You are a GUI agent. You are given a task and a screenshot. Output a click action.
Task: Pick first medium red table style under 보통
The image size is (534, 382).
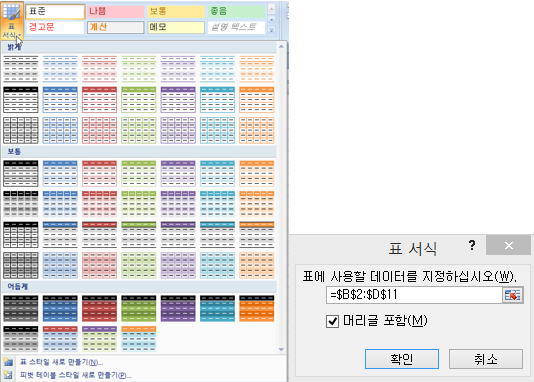(x=99, y=174)
